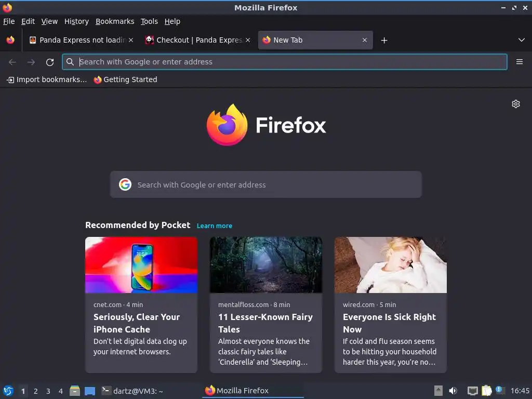Open the Firefox View pinned icon
The image size is (532, 399).
(10, 40)
